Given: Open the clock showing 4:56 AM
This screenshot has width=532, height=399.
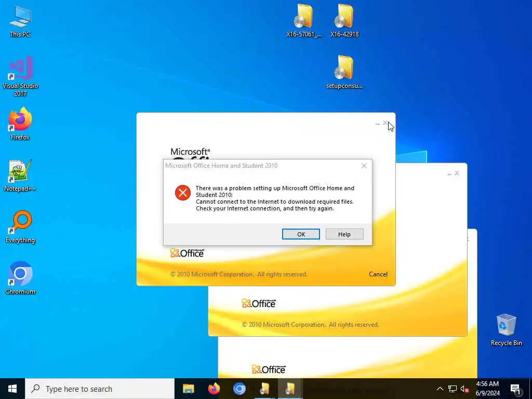Looking at the screenshot, I should 487,389.
